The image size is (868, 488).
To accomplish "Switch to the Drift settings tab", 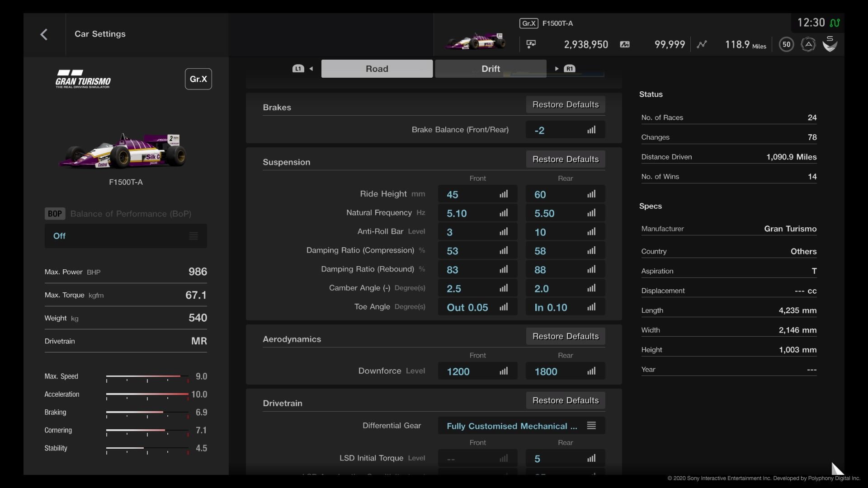I will [x=491, y=69].
